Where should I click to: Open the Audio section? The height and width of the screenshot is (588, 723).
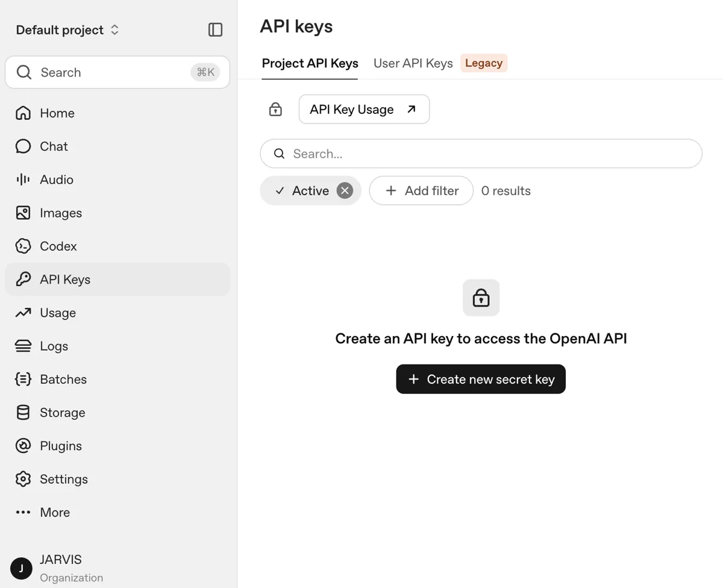coord(117,180)
